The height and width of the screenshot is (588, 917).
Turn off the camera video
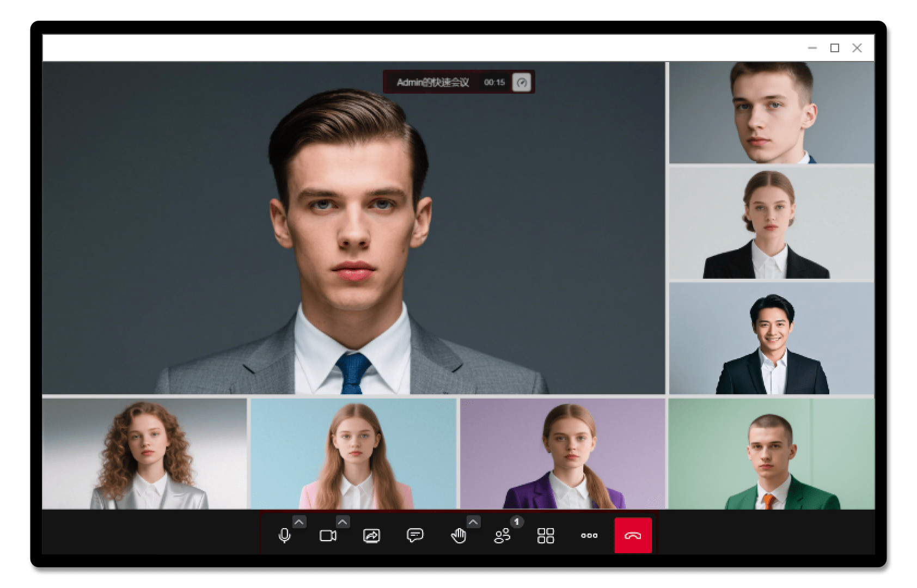tap(328, 536)
